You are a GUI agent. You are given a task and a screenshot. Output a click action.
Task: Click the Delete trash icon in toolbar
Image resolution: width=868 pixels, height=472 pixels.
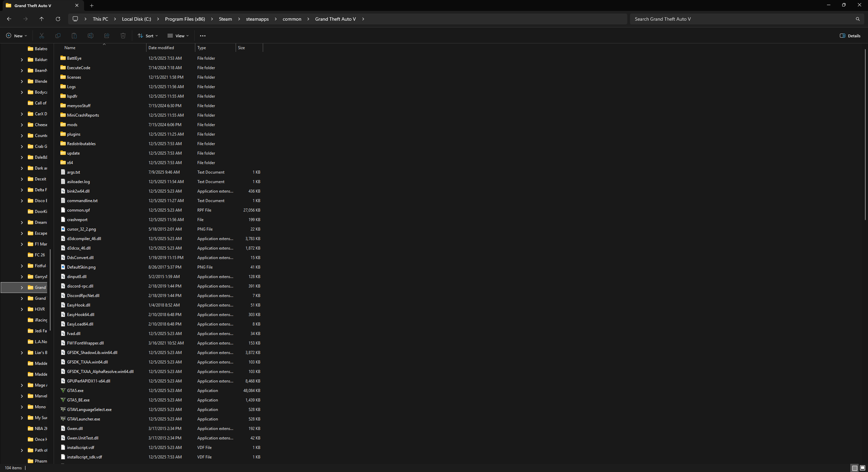point(123,36)
